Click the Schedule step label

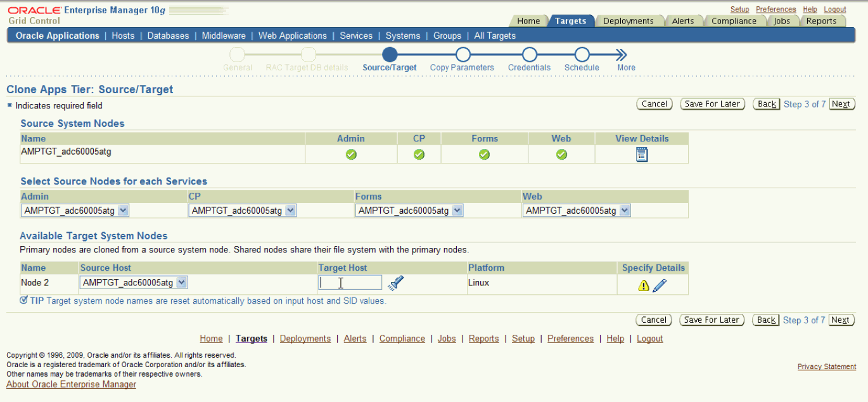click(x=582, y=68)
